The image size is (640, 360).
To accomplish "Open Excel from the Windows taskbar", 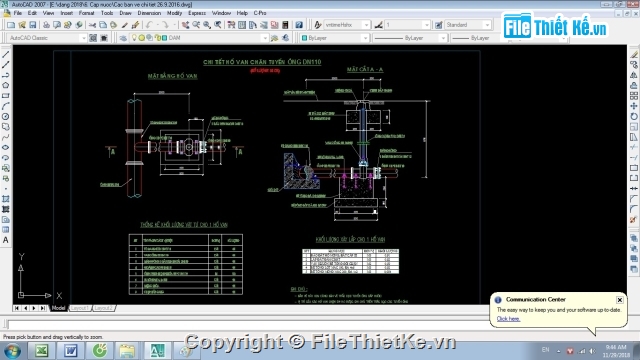I will pos(41,351).
